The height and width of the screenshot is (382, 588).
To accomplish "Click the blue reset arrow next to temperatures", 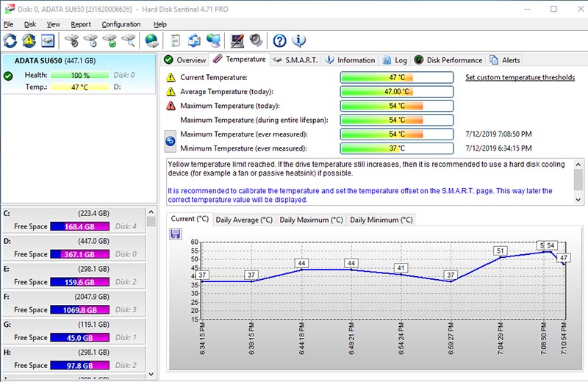I will (x=171, y=141).
